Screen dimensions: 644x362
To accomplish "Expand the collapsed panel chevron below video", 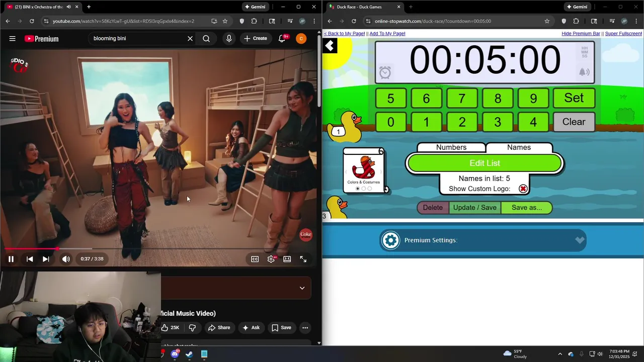I will (x=302, y=288).
